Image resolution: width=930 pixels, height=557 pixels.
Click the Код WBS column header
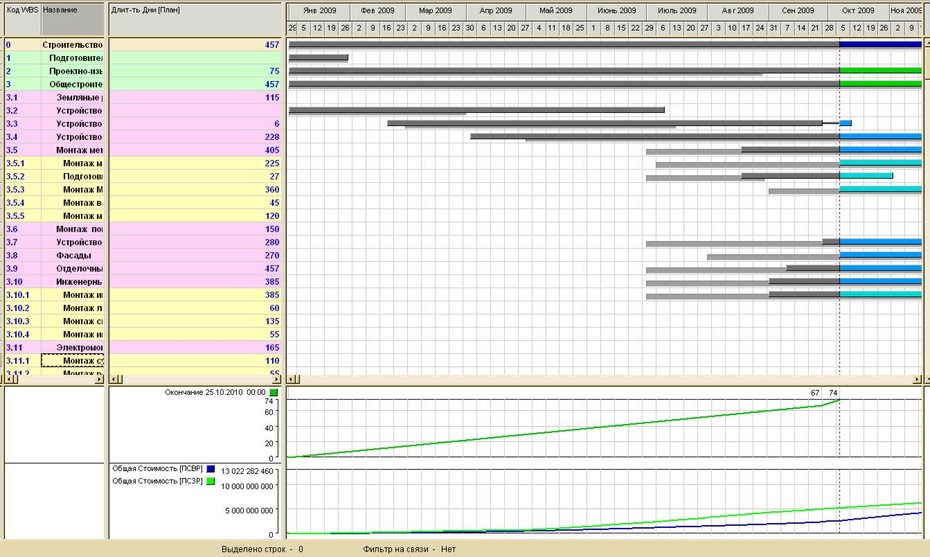tap(23, 20)
